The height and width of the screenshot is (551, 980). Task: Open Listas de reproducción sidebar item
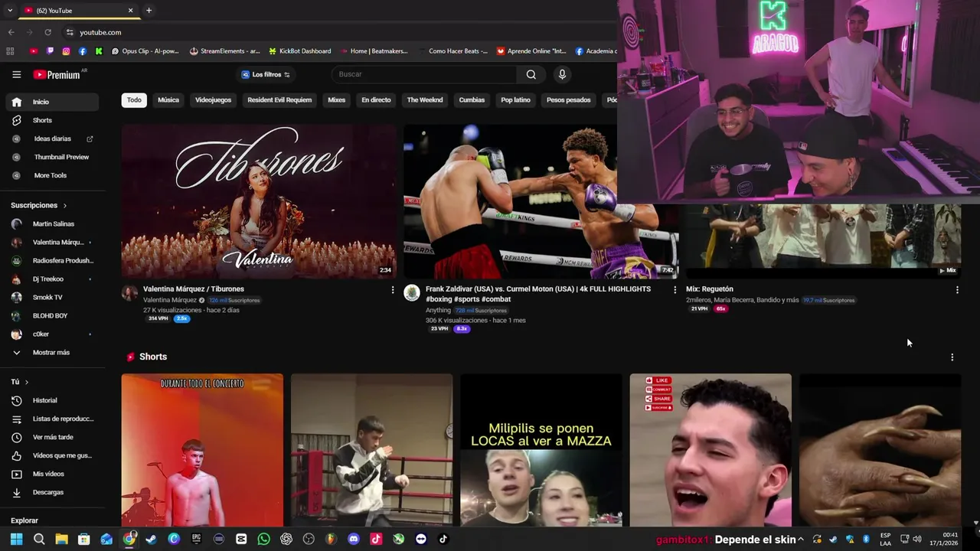(x=53, y=419)
